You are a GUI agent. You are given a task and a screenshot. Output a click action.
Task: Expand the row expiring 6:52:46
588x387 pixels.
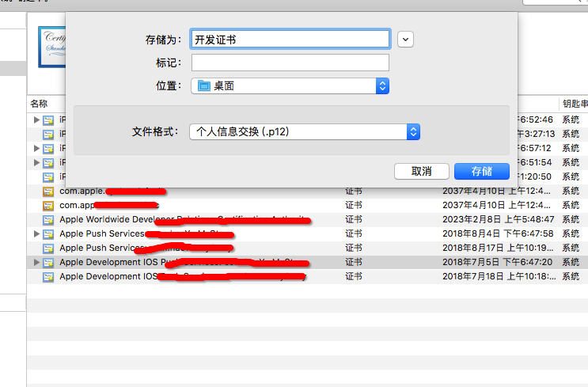point(36,120)
